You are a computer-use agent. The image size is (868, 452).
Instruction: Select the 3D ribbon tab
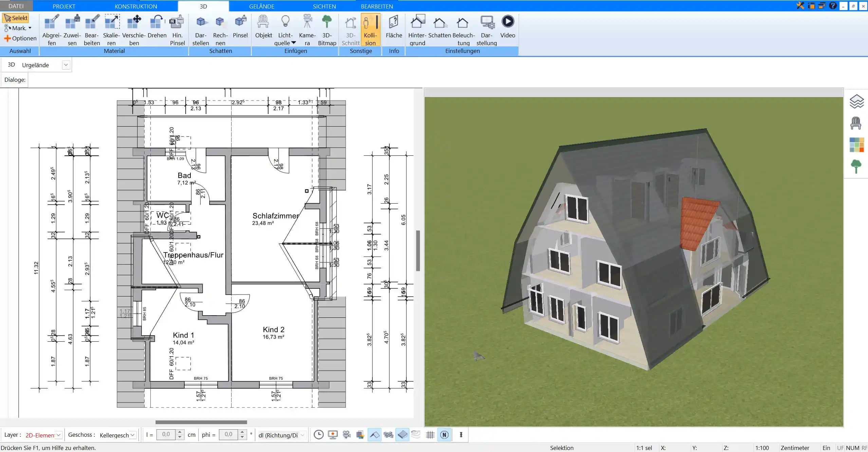point(203,6)
